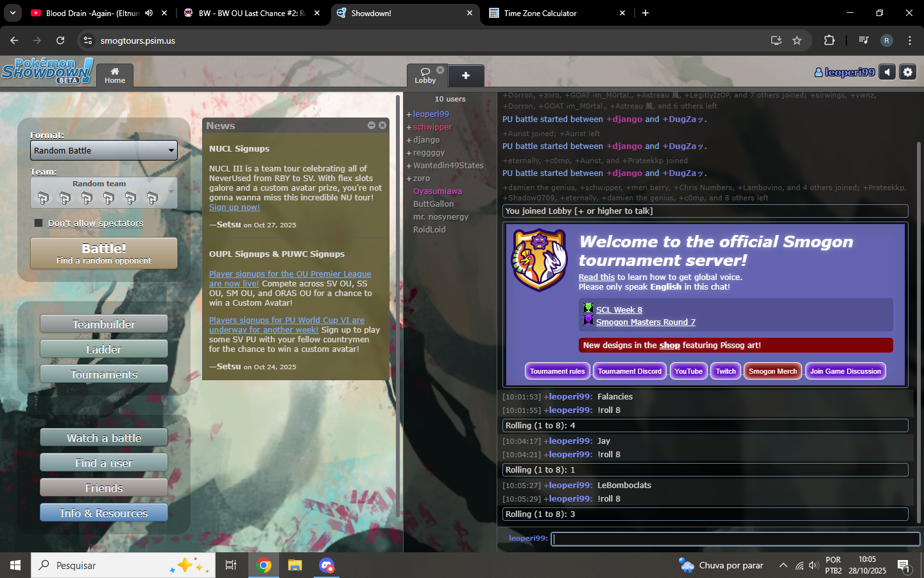Screen dimensions: 924x578
Task: Open Task View on the taskbar
Action: (231, 565)
